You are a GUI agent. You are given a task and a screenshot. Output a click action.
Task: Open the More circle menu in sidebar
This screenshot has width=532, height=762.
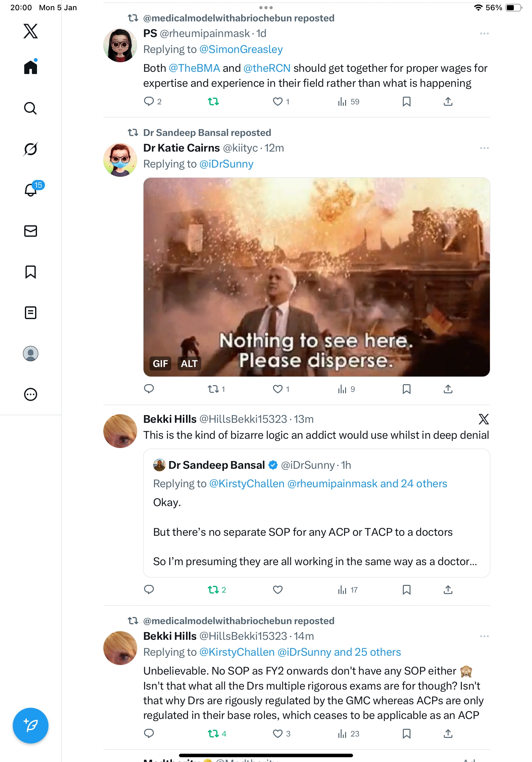(x=31, y=394)
